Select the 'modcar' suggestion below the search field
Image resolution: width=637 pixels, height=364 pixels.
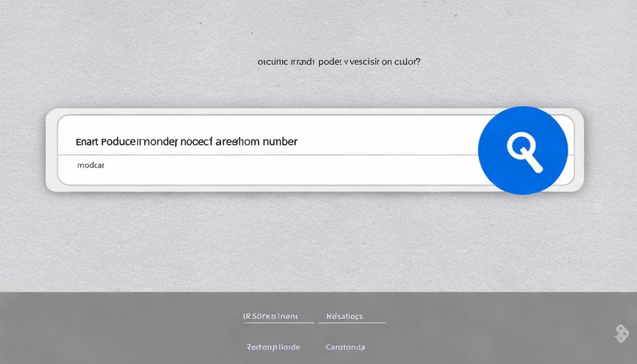[x=91, y=165]
